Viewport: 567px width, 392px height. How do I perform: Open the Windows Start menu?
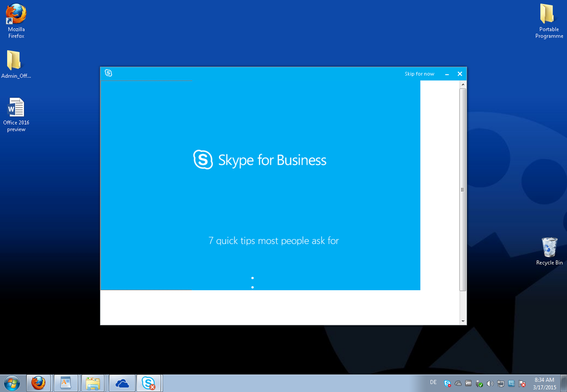(x=12, y=383)
